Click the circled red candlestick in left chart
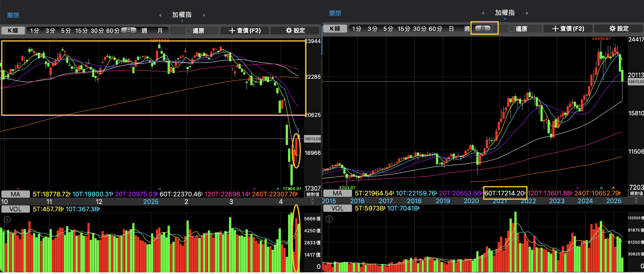The width and height of the screenshot is (644, 274). coord(296,149)
